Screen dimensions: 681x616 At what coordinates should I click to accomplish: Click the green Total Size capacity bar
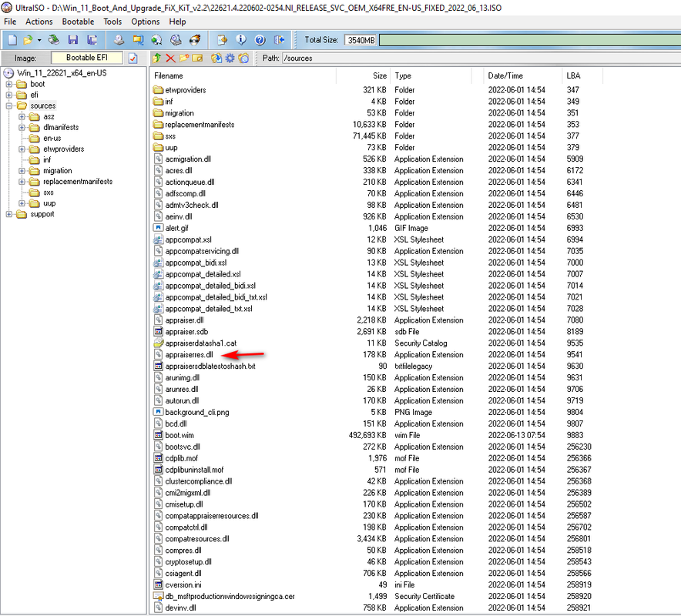point(530,40)
